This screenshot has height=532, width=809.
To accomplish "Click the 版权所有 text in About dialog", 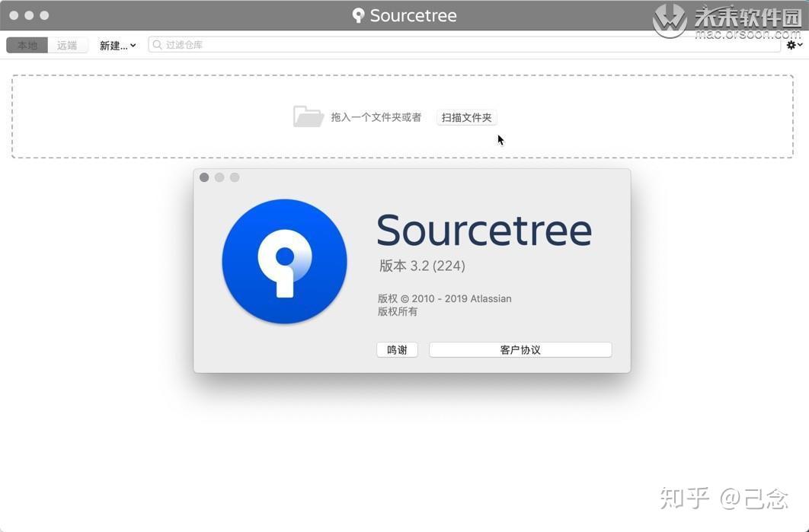I will [398, 311].
